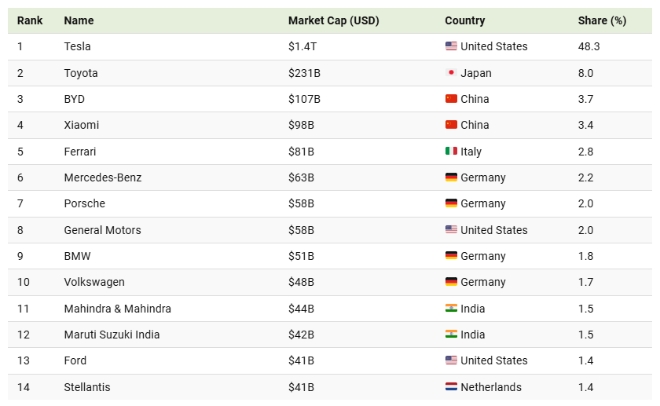Screen dimensions: 660x406
Task: Click the Japan flag beside Toyota
Action: click(451, 73)
